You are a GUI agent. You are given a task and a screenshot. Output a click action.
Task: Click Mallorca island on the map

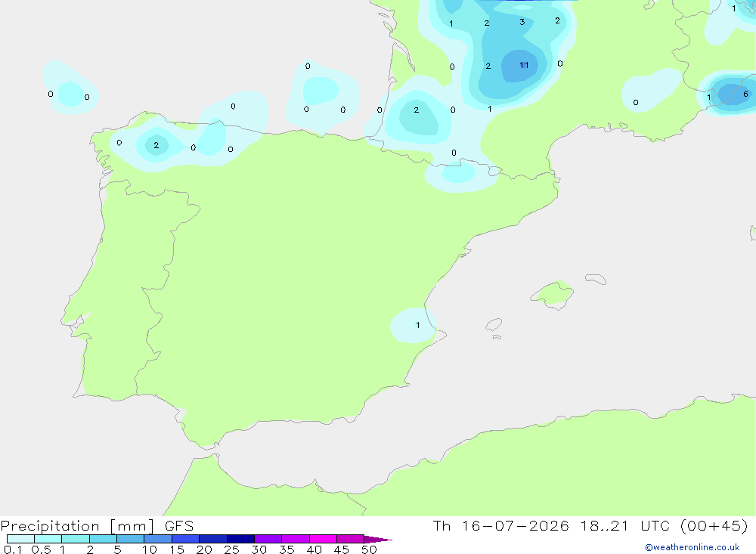pos(553,293)
